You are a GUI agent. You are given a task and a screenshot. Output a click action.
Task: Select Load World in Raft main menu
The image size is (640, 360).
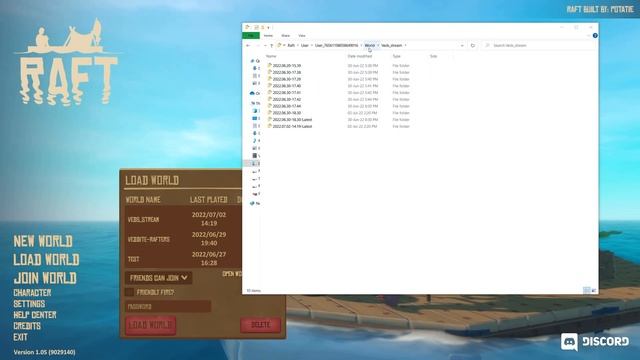46,260
